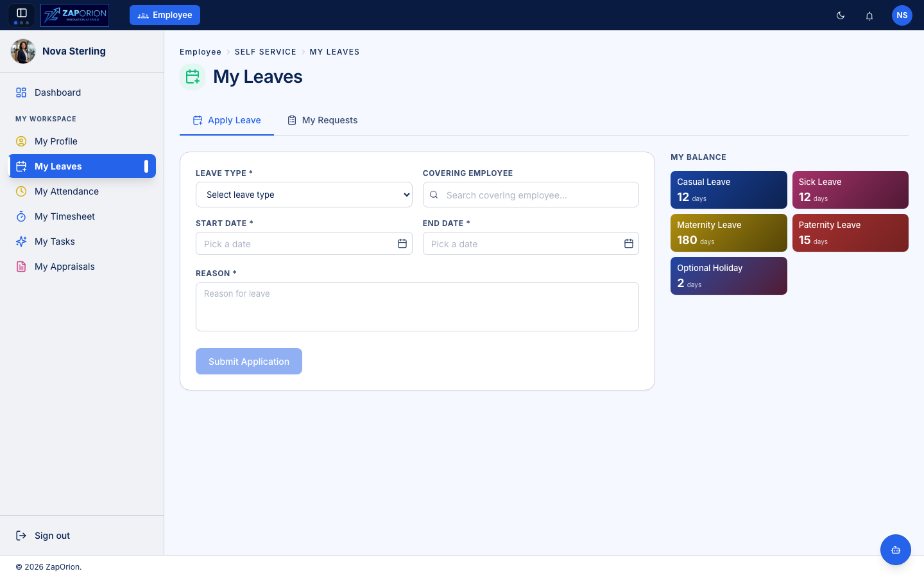Click the ZapOrion logo

[x=74, y=15]
